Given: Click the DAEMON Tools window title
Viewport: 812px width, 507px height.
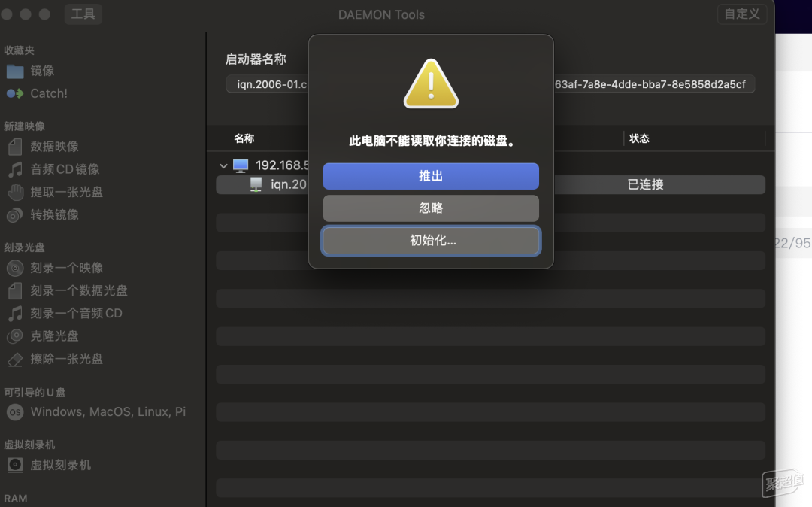Looking at the screenshot, I should click(382, 14).
